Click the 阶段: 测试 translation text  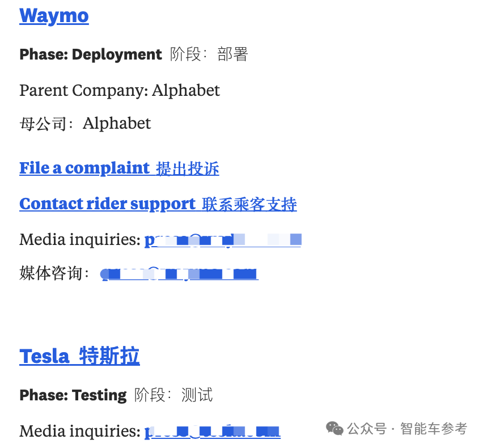pyautogui.click(x=173, y=395)
